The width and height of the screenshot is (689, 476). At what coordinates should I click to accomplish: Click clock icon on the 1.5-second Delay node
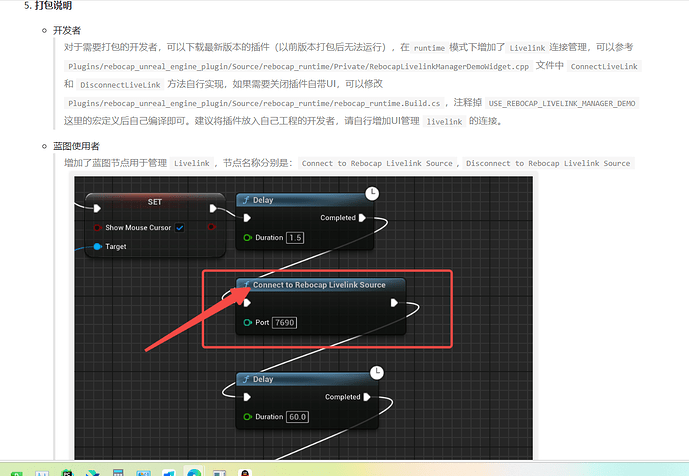click(372, 193)
